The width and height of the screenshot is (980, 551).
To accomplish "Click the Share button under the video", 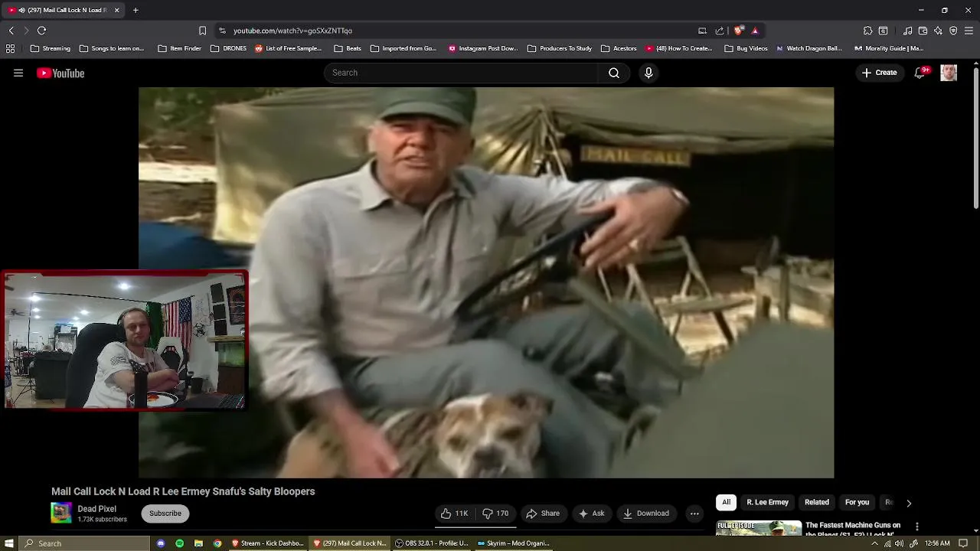I will pos(543,514).
